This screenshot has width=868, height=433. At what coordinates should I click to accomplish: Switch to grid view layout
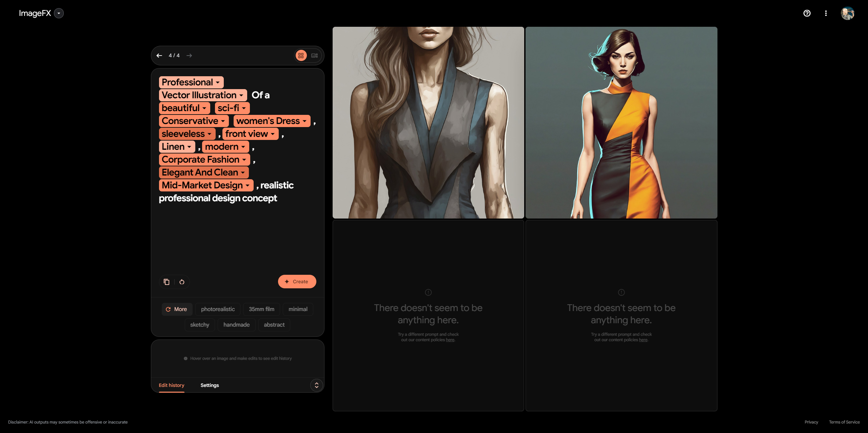pos(301,55)
